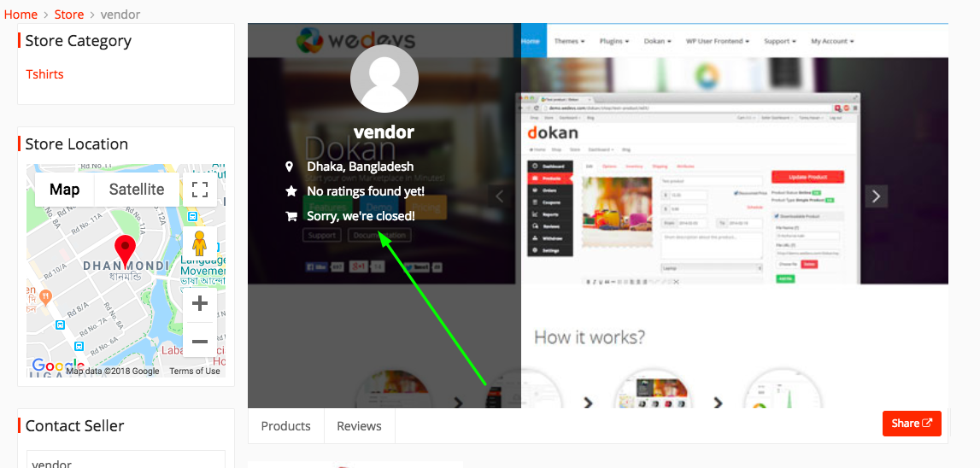Click weDevs logo in banner
Viewport: 980px width, 468px height.
(355, 41)
